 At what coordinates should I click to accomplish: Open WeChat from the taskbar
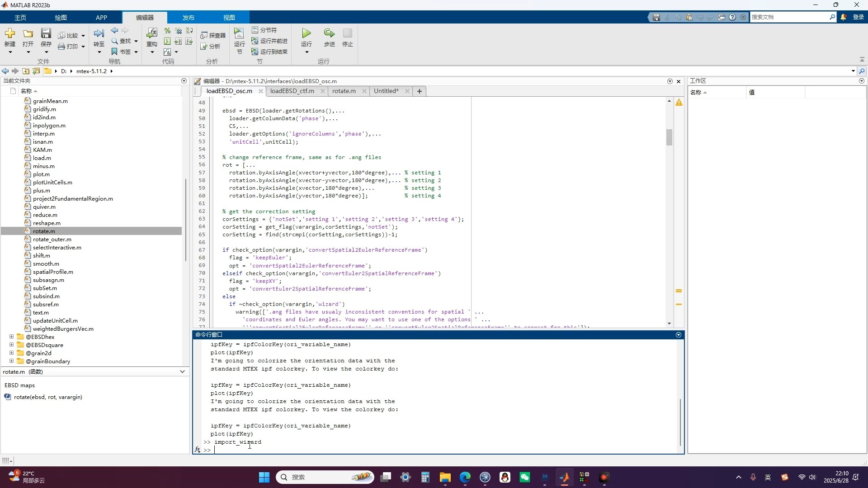(x=525, y=477)
